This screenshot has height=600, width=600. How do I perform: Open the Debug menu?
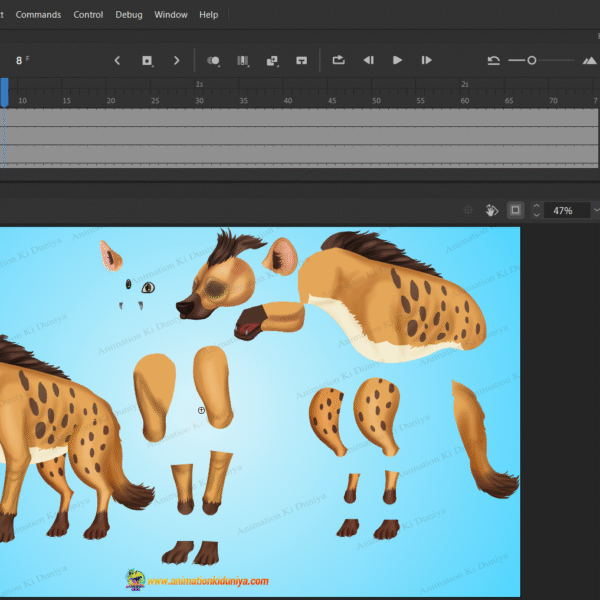click(129, 15)
